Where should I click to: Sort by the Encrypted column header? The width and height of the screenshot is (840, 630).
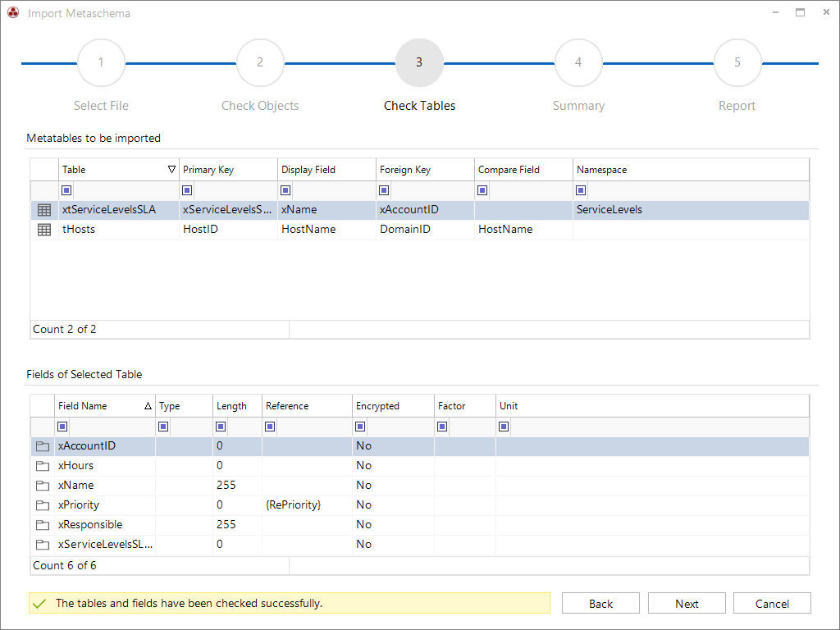(393, 406)
